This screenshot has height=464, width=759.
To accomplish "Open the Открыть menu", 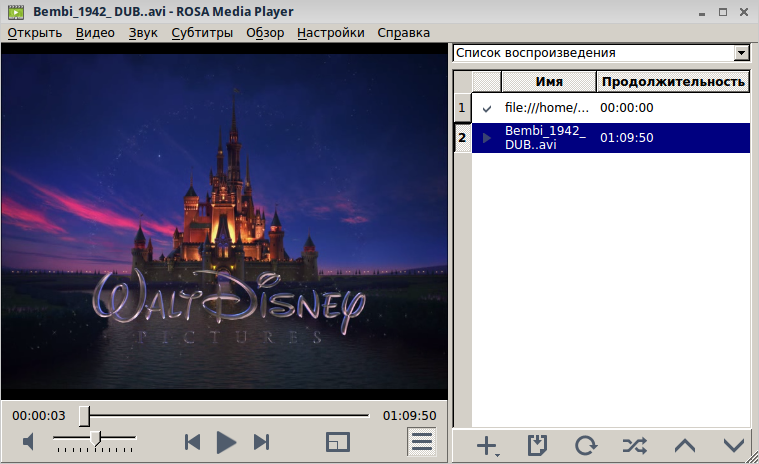I will pos(35,33).
